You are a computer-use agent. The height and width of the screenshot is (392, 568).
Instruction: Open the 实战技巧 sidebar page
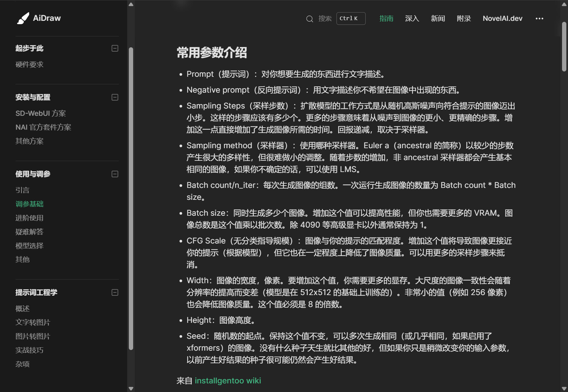[29, 350]
